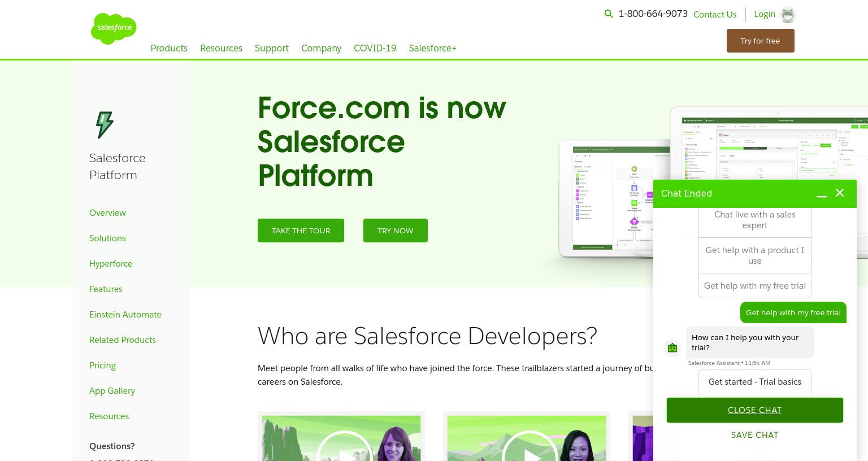This screenshot has height=461, width=868.
Task: Open the Resources navigation menu
Action: tap(221, 49)
